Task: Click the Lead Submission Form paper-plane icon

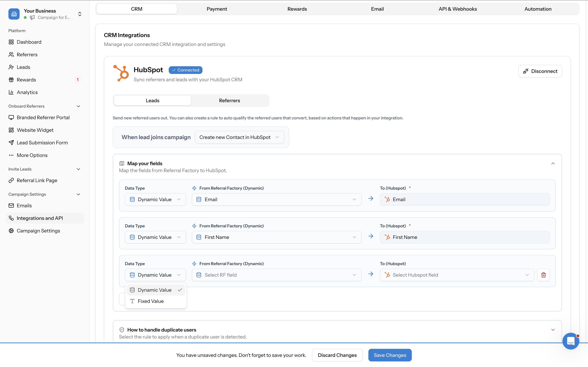Action: 11,142
